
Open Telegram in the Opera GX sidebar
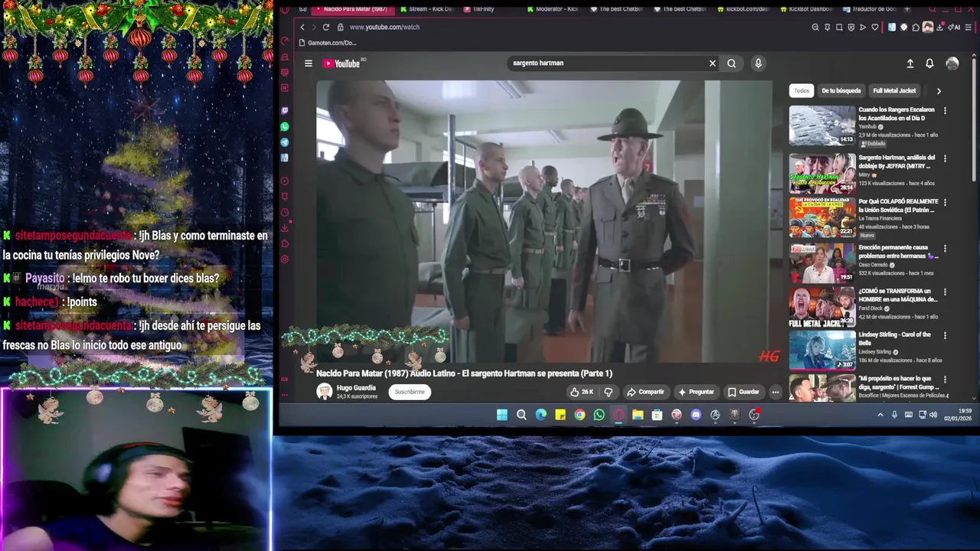pyautogui.click(x=285, y=142)
